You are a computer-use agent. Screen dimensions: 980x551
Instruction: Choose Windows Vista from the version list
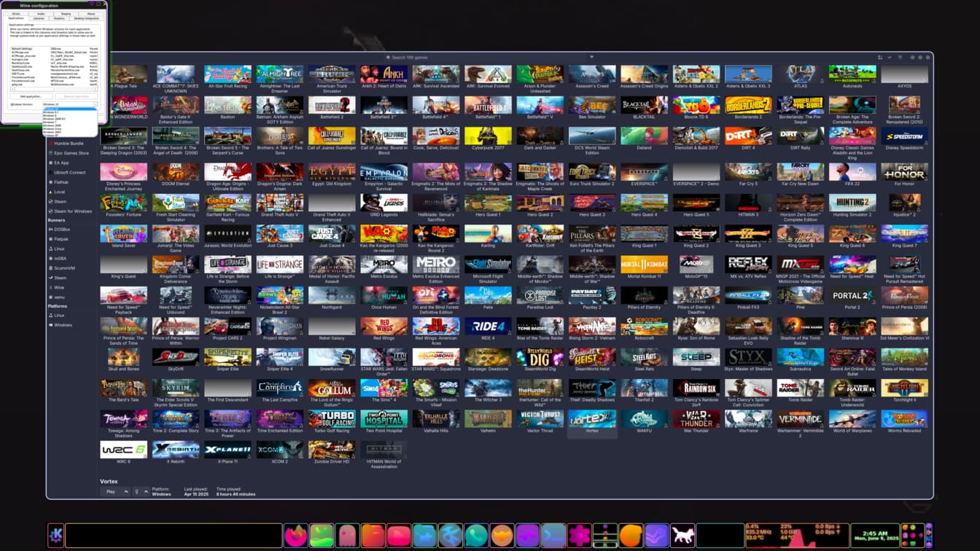[x=69, y=129]
